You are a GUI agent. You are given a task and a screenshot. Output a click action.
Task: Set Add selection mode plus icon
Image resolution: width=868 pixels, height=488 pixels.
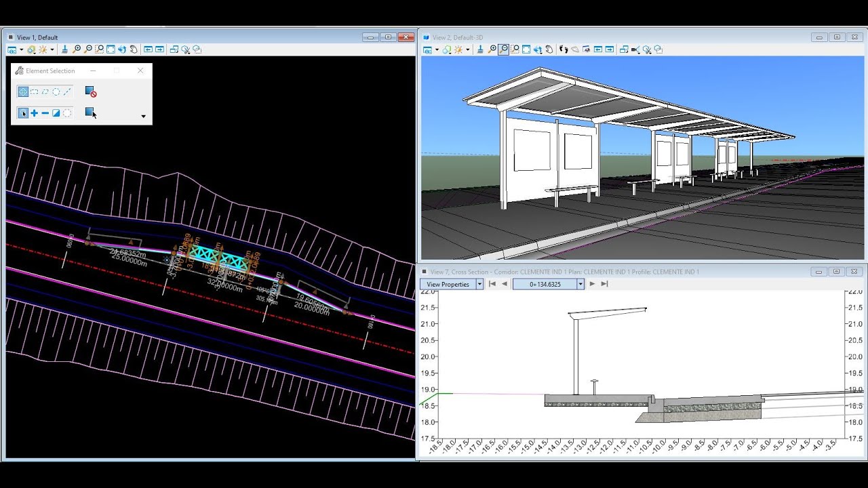coord(34,113)
